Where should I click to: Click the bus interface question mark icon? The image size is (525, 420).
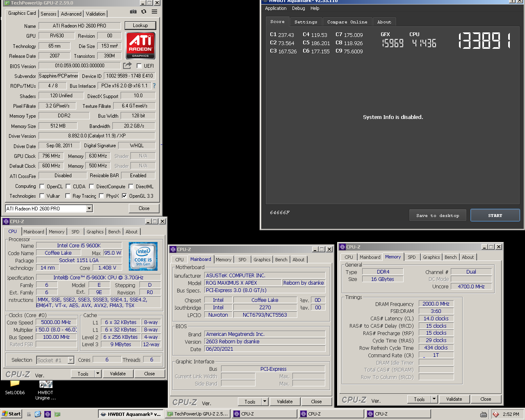pos(154,86)
